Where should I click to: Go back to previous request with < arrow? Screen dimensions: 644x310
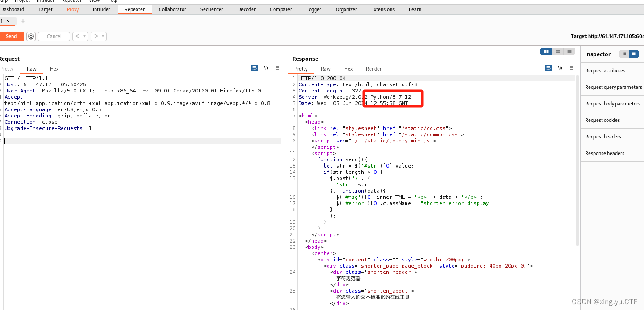[x=77, y=36]
